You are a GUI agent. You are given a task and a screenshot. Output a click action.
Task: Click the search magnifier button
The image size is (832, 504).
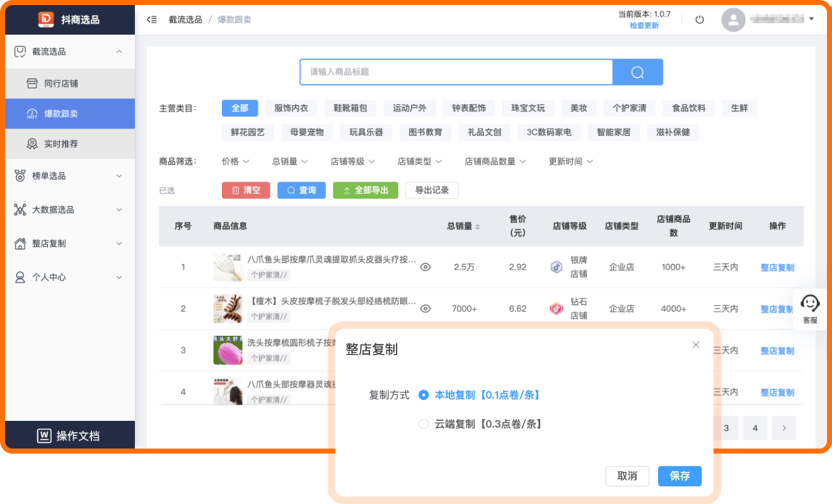637,72
